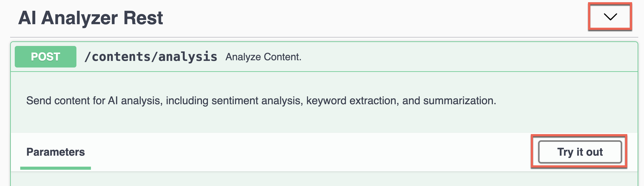Select the Parameters tab
Viewport: 644px width, 186px height.
point(56,152)
